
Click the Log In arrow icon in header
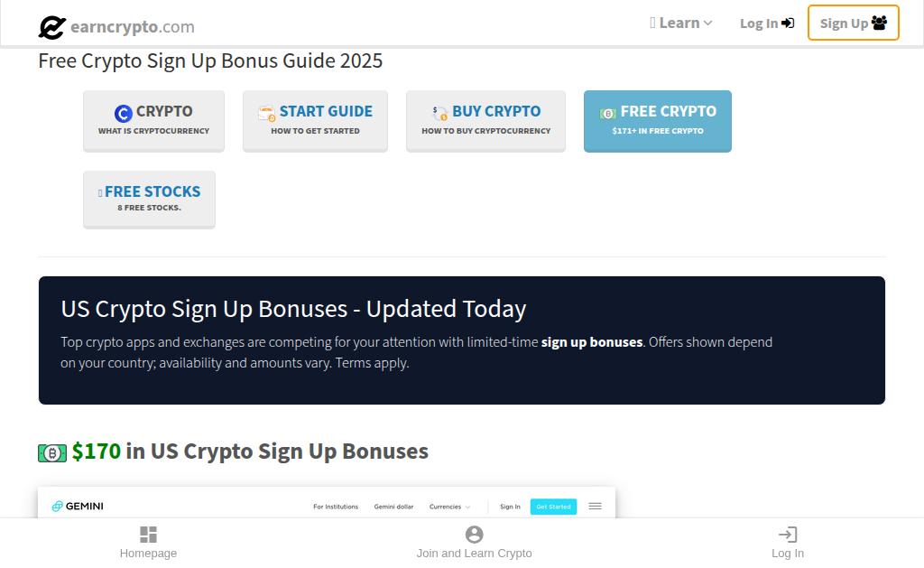(x=788, y=23)
